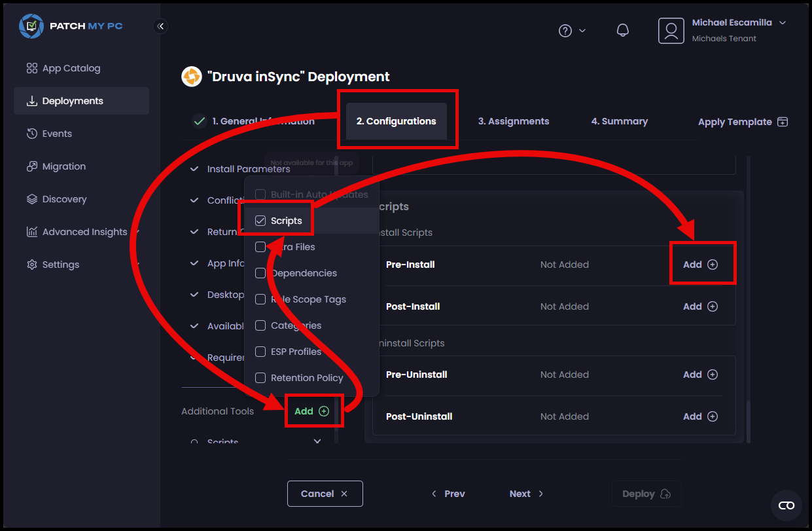Collapse the sidebar with double-chevron icon
This screenshot has height=531, width=812.
[160, 26]
